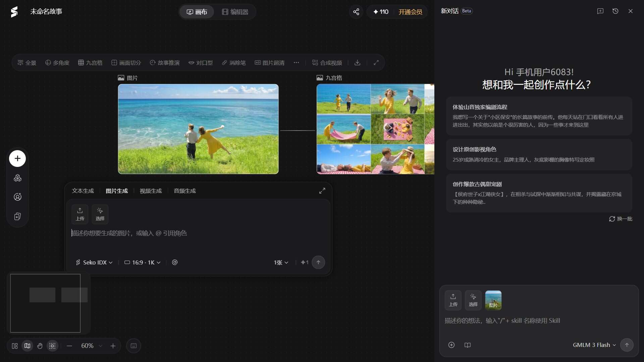Click the 选择 select button in chat input
This screenshot has width=644, height=362.
click(473, 300)
